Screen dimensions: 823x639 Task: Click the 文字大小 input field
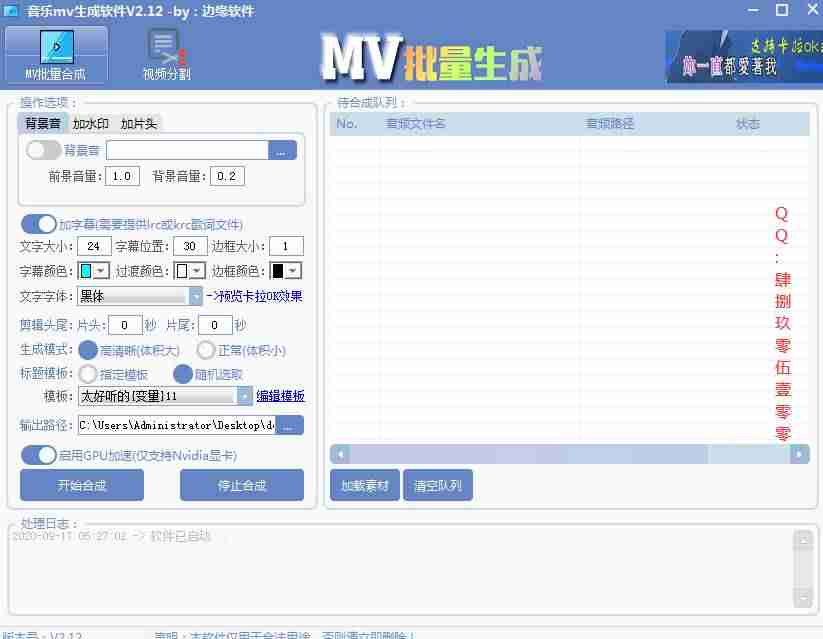point(94,246)
